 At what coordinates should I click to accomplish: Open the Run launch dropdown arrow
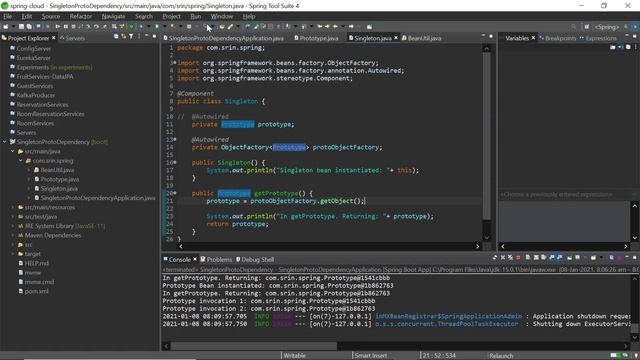[x=164, y=27]
